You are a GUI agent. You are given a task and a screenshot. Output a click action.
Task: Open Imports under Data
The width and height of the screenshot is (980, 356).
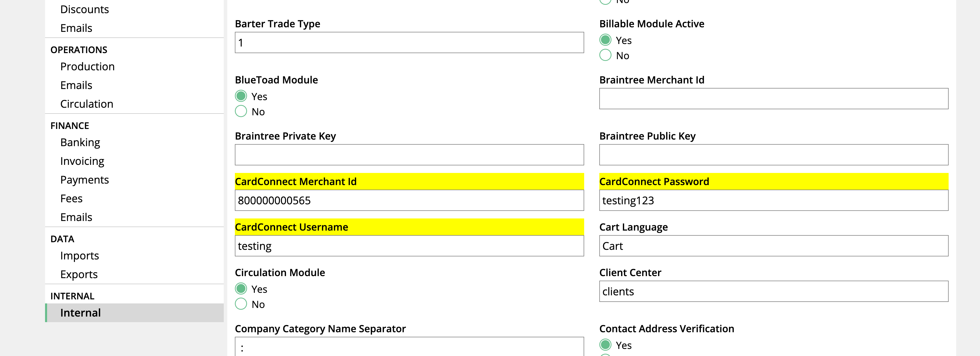coord(79,256)
